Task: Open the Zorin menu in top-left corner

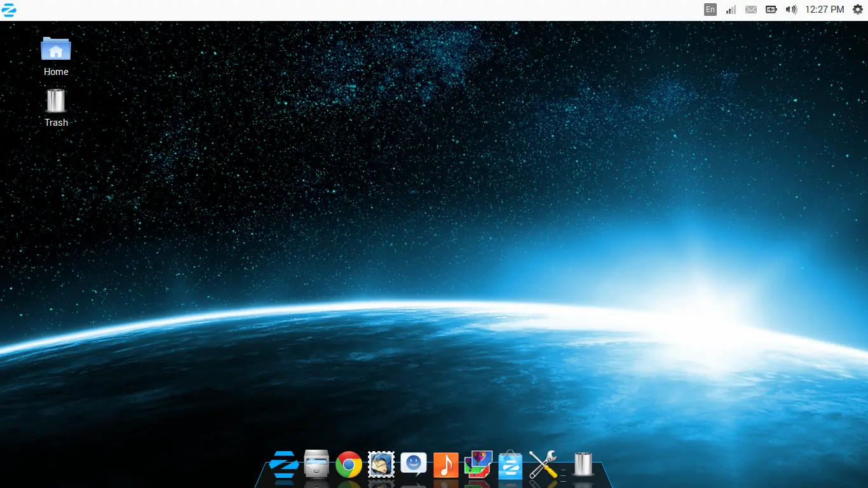Action: [9, 10]
